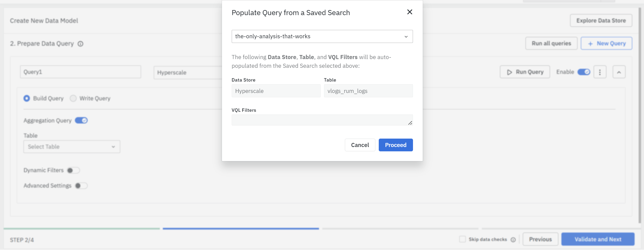Viewport: 644px width, 250px height.
Task: Toggle the query Enable switch
Action: (x=584, y=72)
